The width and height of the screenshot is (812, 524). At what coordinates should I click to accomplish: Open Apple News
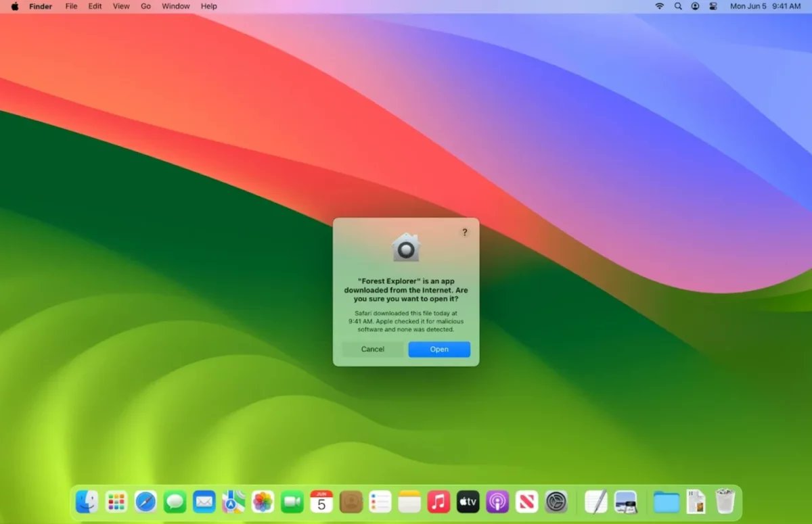pyautogui.click(x=526, y=502)
